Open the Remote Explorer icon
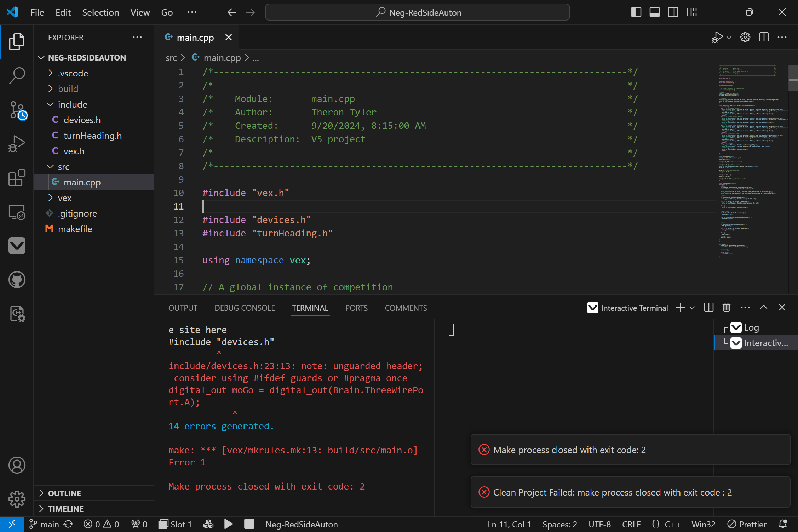798x532 pixels. (17, 212)
